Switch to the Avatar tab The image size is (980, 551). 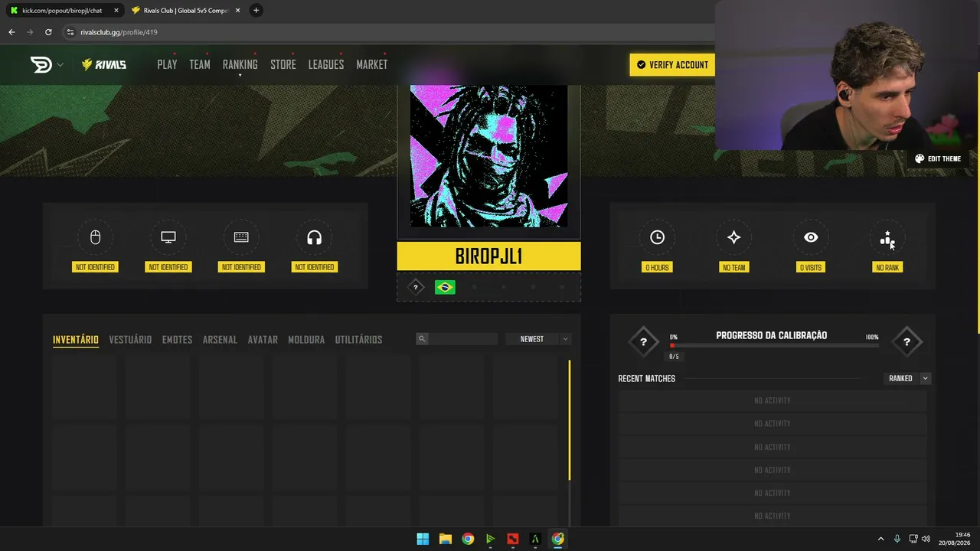(x=263, y=340)
